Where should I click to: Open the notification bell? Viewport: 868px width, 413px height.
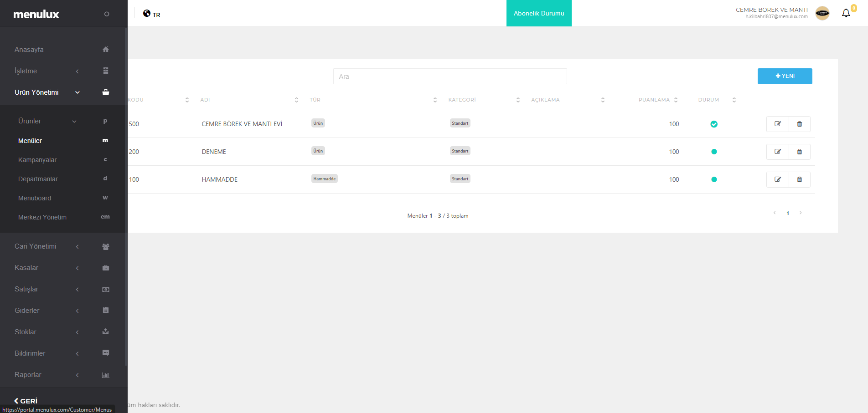846,13
